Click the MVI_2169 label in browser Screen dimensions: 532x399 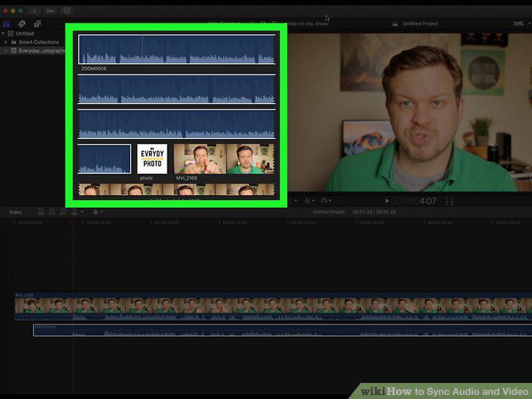coord(186,178)
